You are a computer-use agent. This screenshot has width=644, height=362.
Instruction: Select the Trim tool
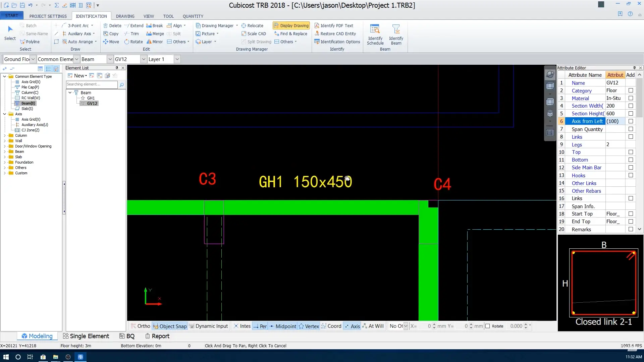[131, 34]
